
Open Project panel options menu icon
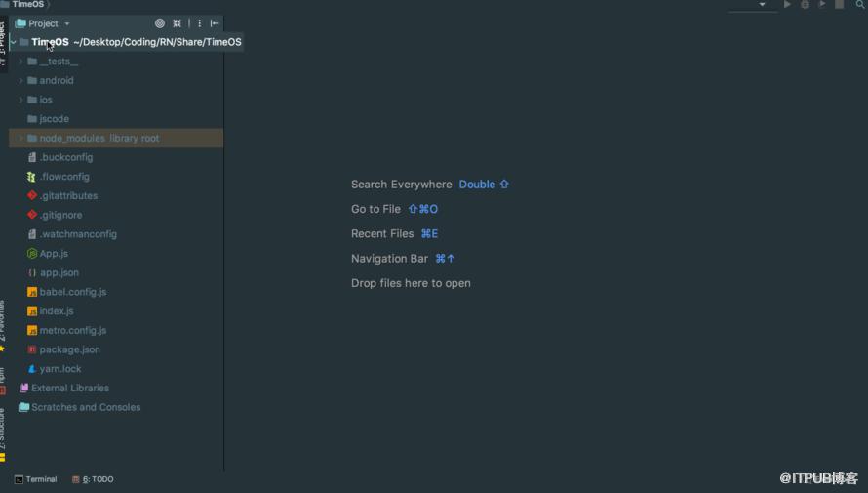pos(199,23)
